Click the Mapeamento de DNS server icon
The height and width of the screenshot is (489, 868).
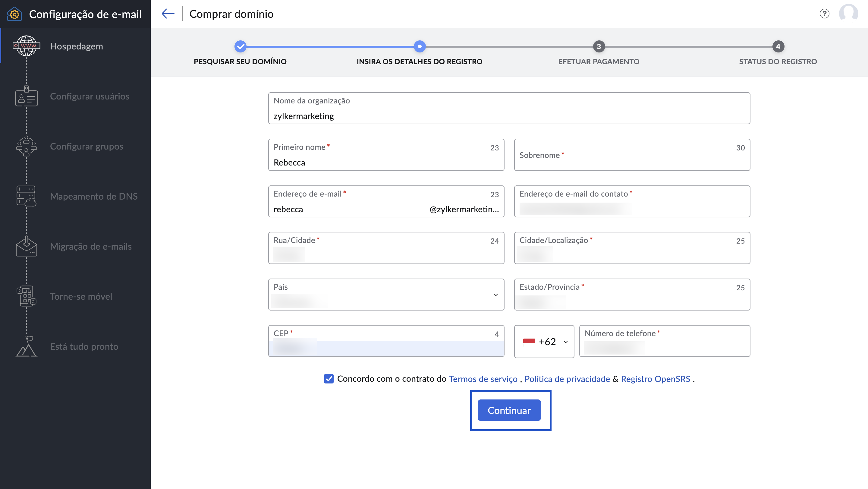(x=26, y=196)
